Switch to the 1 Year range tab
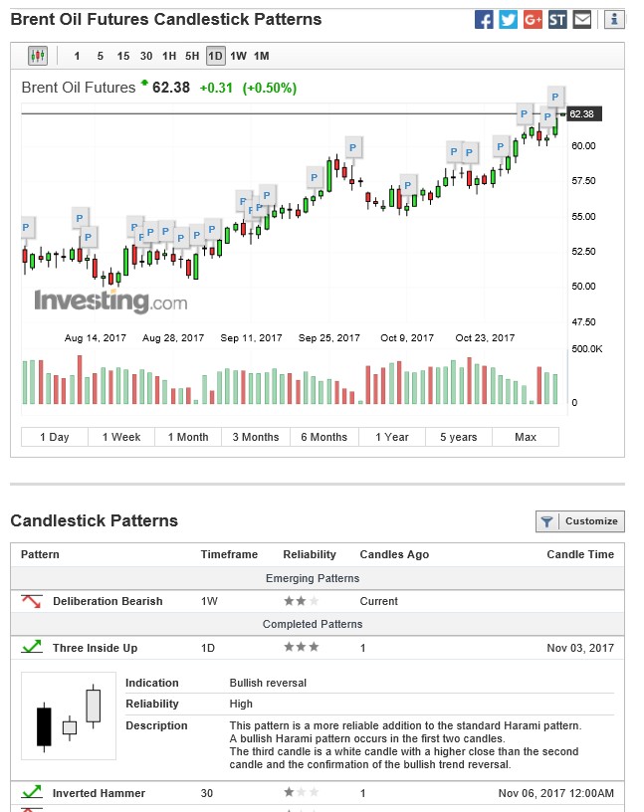Screen dimensions: 644x812 pos(392,437)
